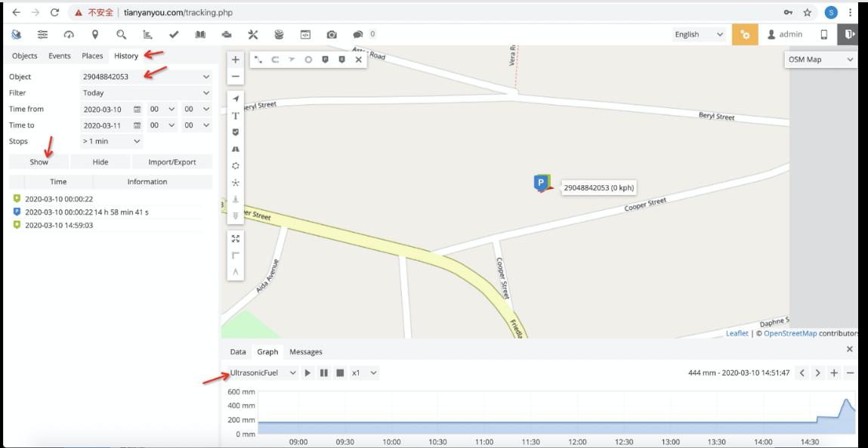
Task: Open the OSM Map layer dropdown
Action: (820, 60)
